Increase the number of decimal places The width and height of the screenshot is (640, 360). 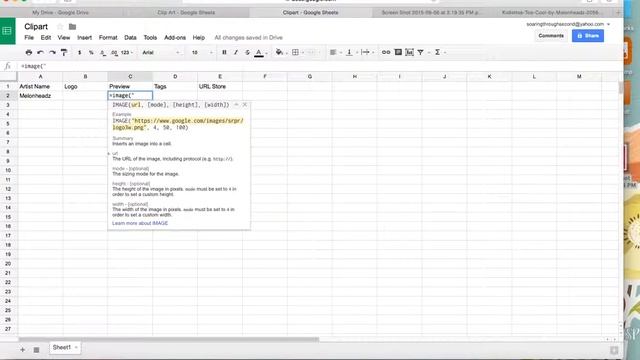pos(114,53)
